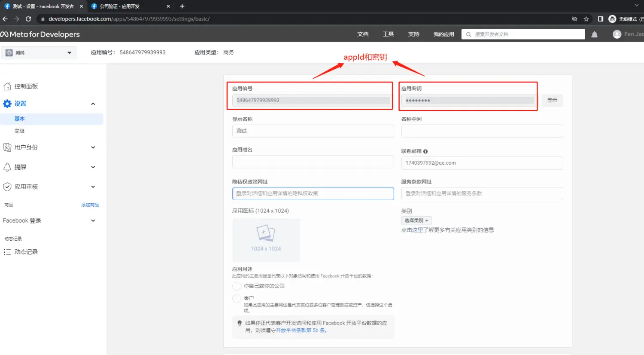
Task: Open 动态记录 in the sidebar
Action: [26, 252]
